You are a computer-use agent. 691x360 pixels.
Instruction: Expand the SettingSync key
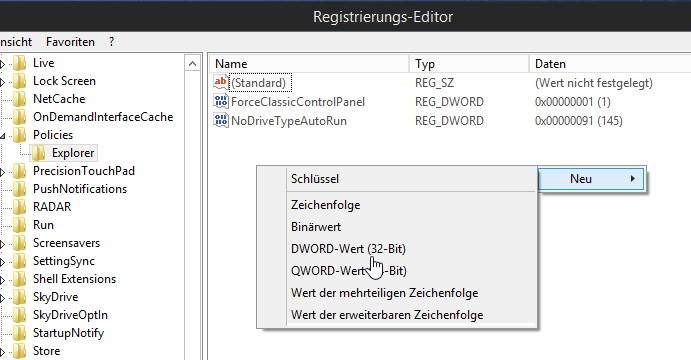coord(2,262)
